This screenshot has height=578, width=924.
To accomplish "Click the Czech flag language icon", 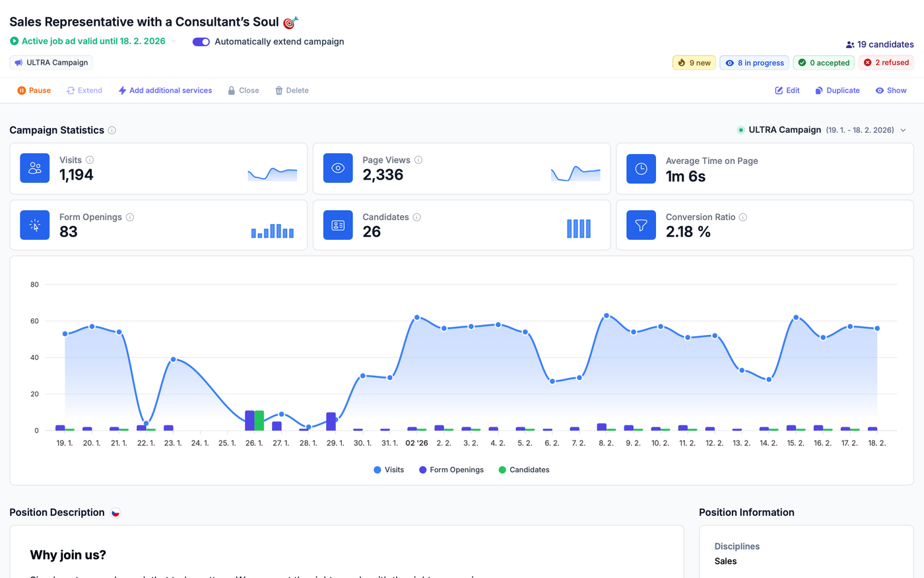I will coord(115,513).
